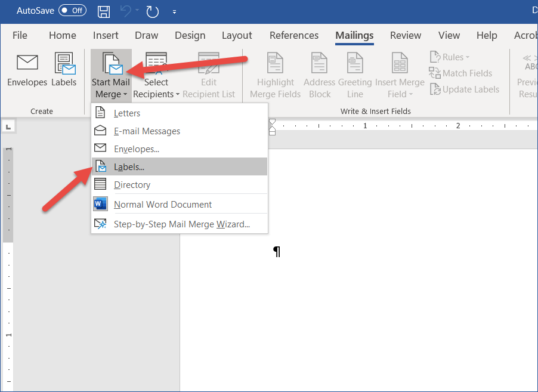Choose Letters from the menu

pos(180,113)
